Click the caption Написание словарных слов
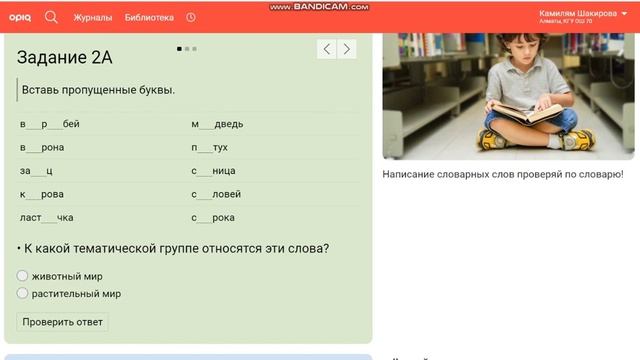Screen dimensions: 640x360 tap(503, 174)
